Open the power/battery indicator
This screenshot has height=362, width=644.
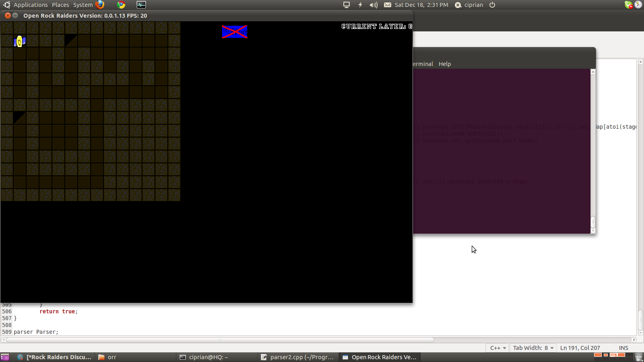pyautogui.click(x=360, y=5)
